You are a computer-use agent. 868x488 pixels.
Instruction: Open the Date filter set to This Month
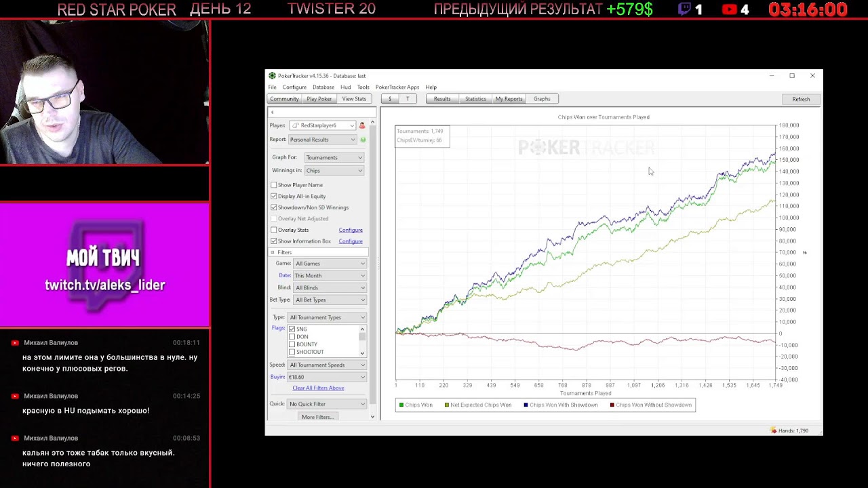330,276
